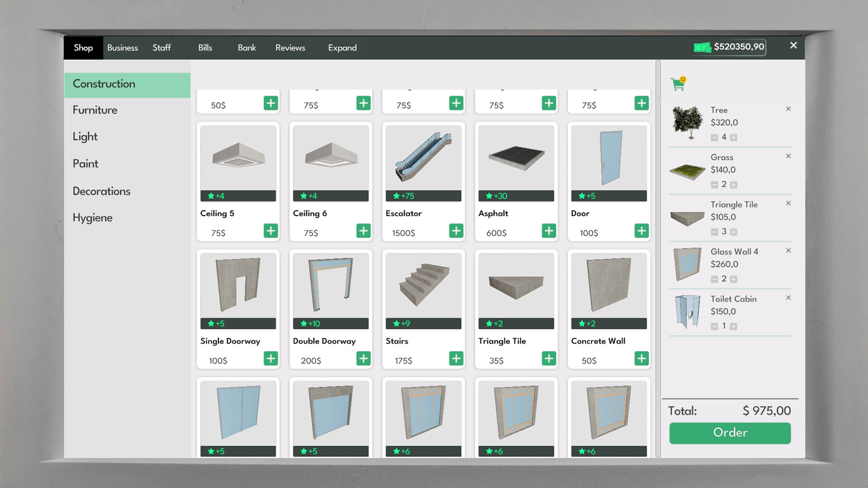The image size is (868, 488).
Task: Select the Furniture category
Action: [x=94, y=110]
